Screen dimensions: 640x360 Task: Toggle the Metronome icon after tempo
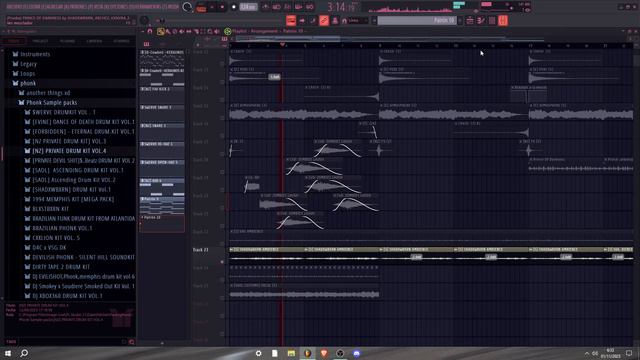265,7
